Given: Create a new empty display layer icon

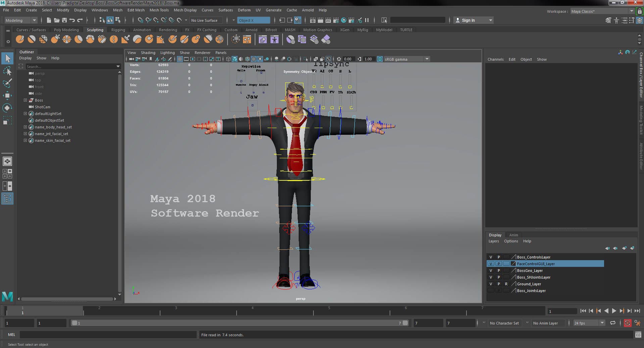Looking at the screenshot, I should (x=624, y=248).
